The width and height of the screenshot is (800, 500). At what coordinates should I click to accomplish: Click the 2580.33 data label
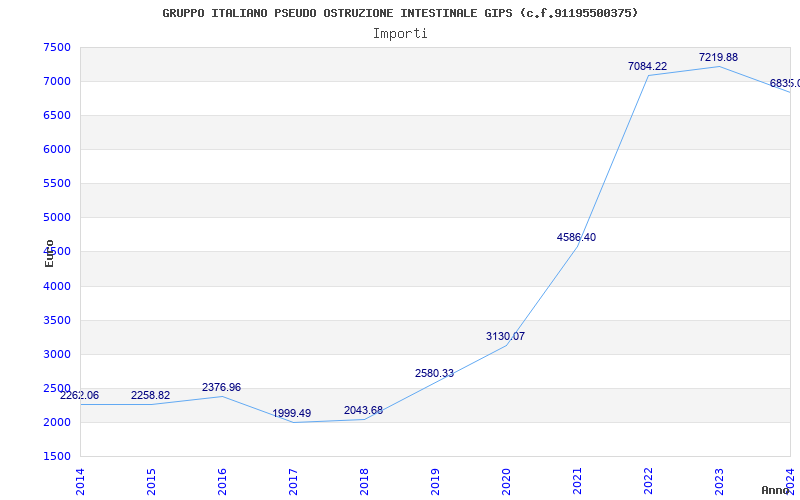(434, 373)
